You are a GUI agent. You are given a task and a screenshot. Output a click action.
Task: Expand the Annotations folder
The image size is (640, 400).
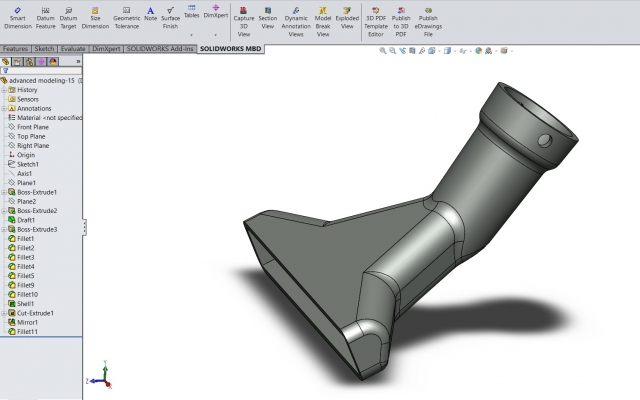pos(4,109)
